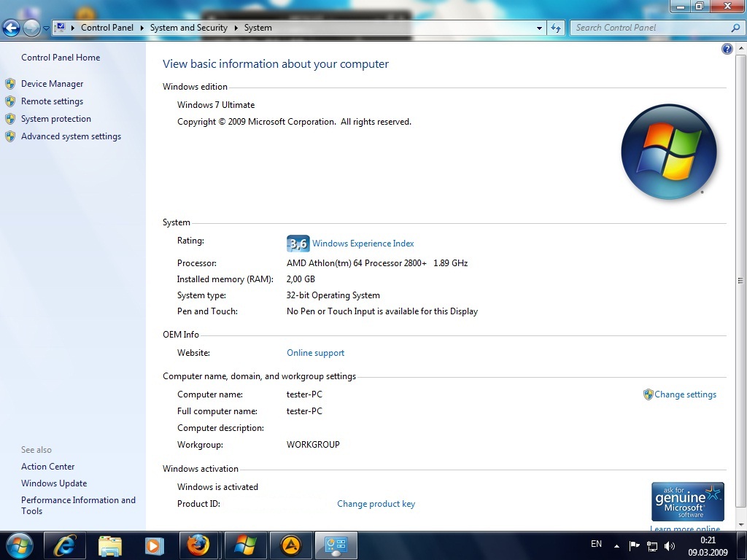Click the 32-bit Operating System text
Image resolution: width=747 pixels, height=560 pixels.
333,295
